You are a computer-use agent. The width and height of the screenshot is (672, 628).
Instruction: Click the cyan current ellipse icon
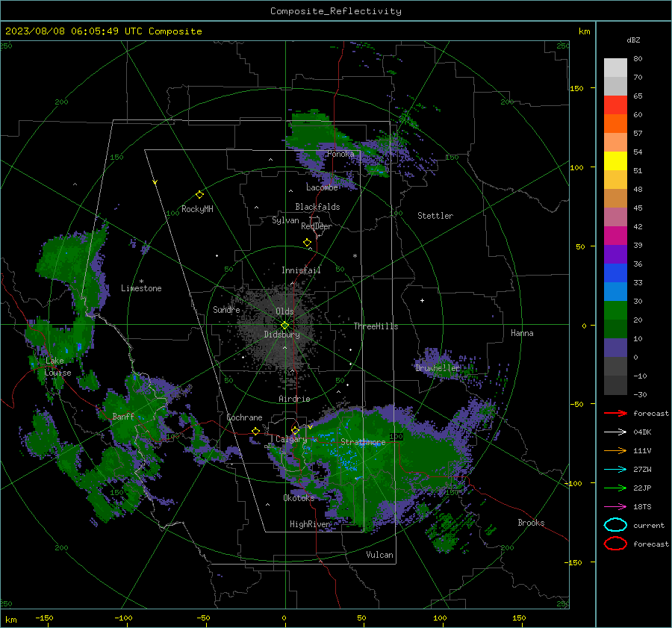tap(615, 525)
